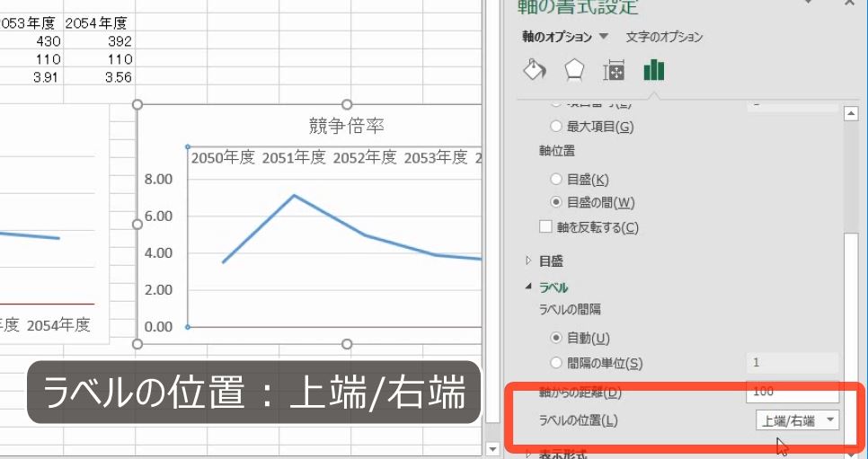Click the 間隔の単位 value field

pyautogui.click(x=793, y=363)
